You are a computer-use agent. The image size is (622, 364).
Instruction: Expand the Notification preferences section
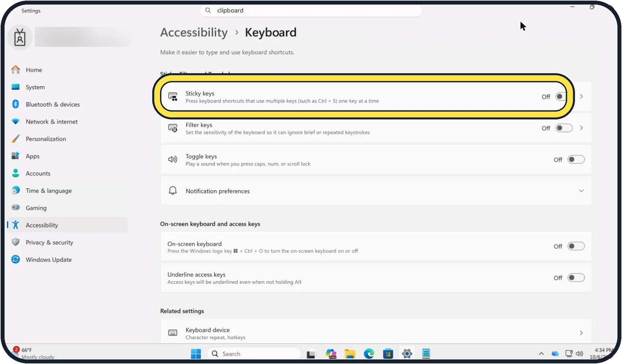[x=376, y=191]
